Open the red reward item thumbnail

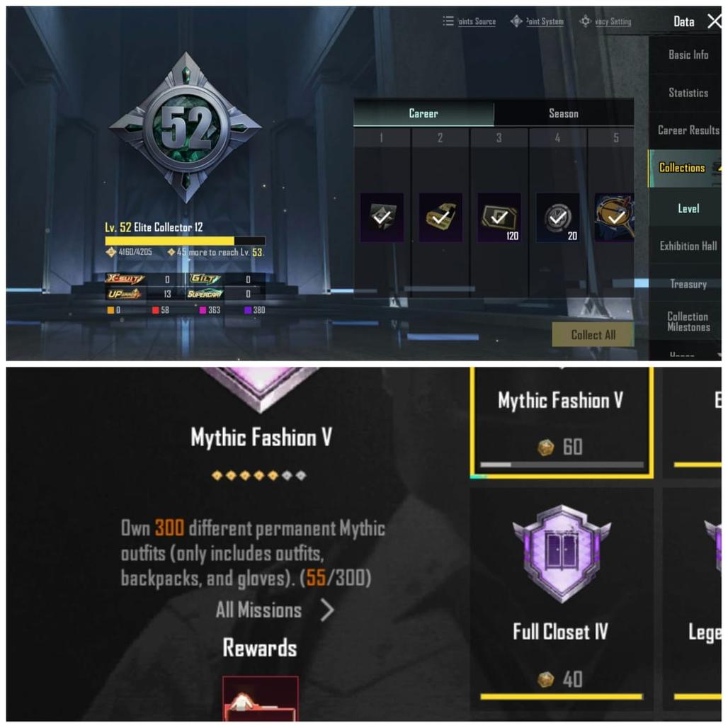(x=261, y=699)
